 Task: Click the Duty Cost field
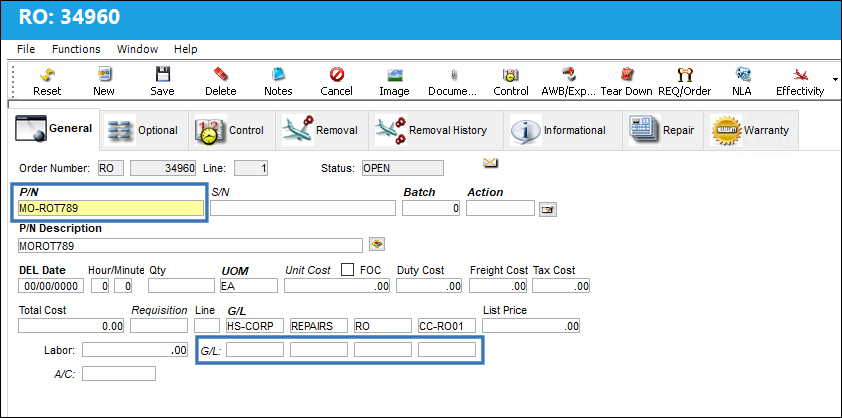tap(429, 286)
